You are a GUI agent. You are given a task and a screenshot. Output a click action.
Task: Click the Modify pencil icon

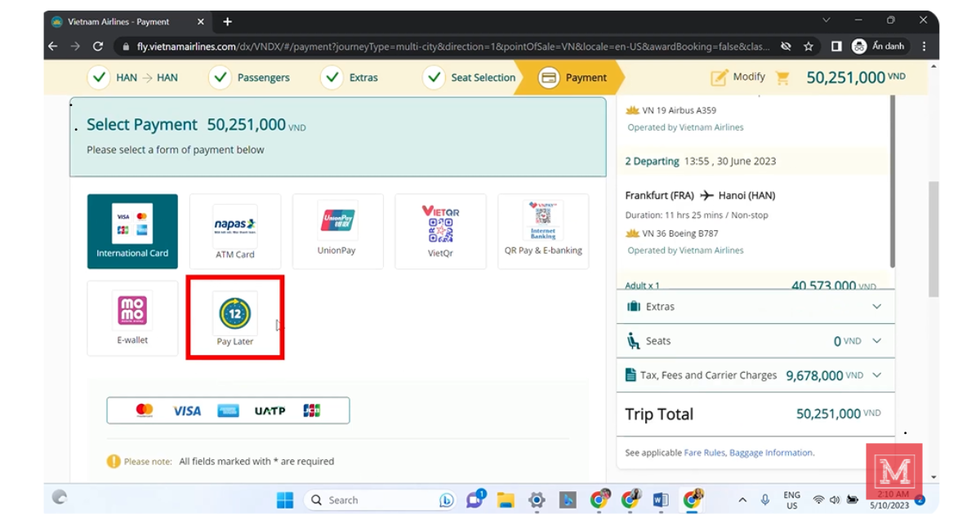[x=719, y=78]
